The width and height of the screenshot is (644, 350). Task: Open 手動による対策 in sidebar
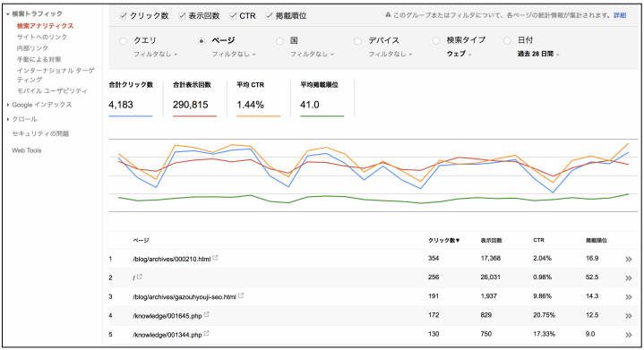point(39,59)
